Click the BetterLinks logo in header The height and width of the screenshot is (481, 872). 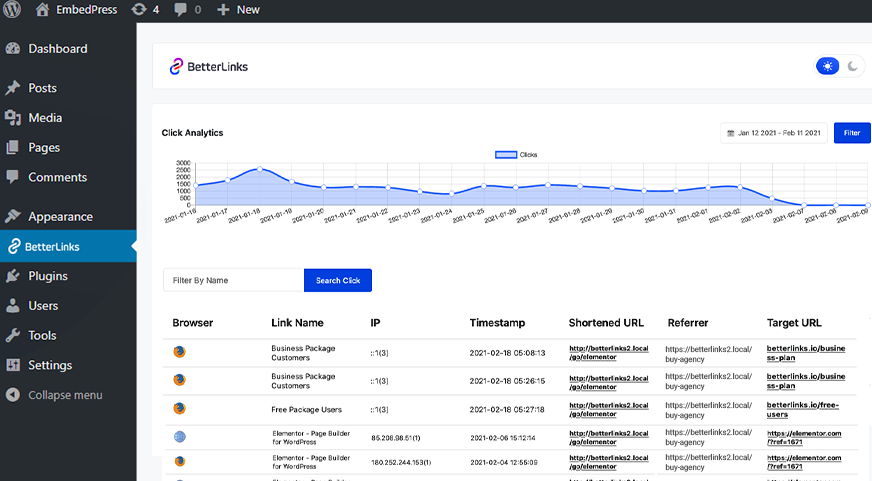(x=209, y=67)
